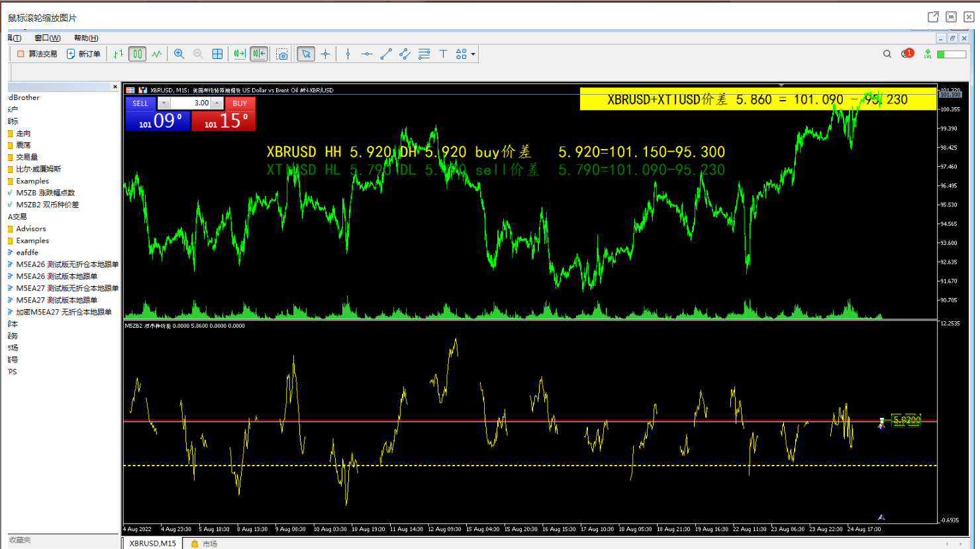Toggle fullscreen for the image viewer
The image size is (980, 549).
pos(951,17)
